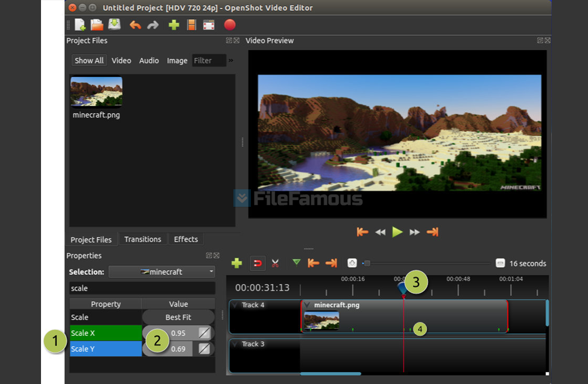Click the Filter text field
This screenshot has width=588, height=384.
tap(209, 60)
